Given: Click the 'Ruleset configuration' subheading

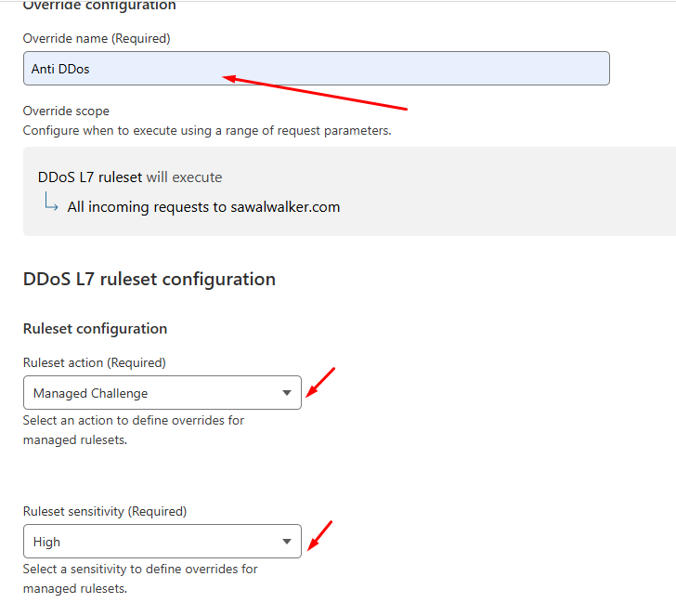Looking at the screenshot, I should [x=95, y=329].
